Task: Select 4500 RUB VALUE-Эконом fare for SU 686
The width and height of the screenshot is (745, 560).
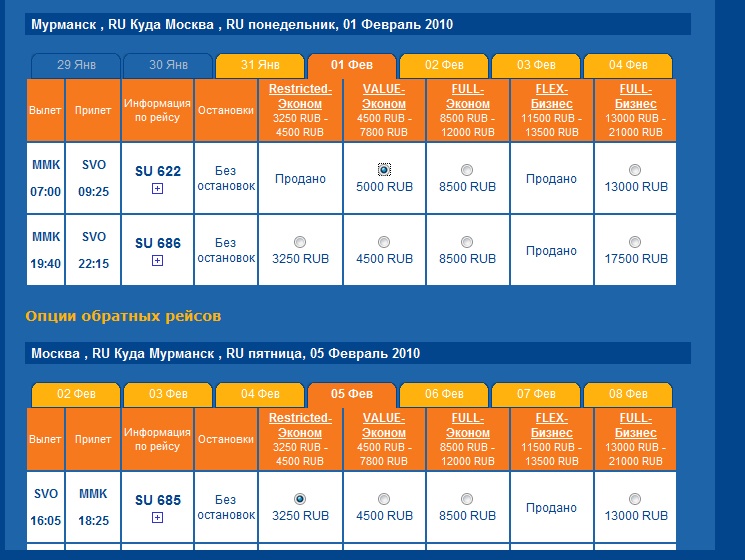Action: pos(384,242)
